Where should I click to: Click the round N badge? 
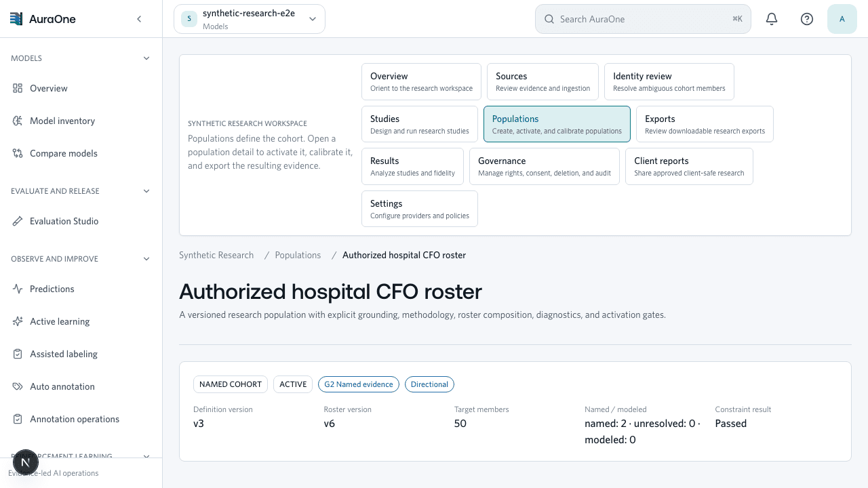pyautogui.click(x=26, y=463)
